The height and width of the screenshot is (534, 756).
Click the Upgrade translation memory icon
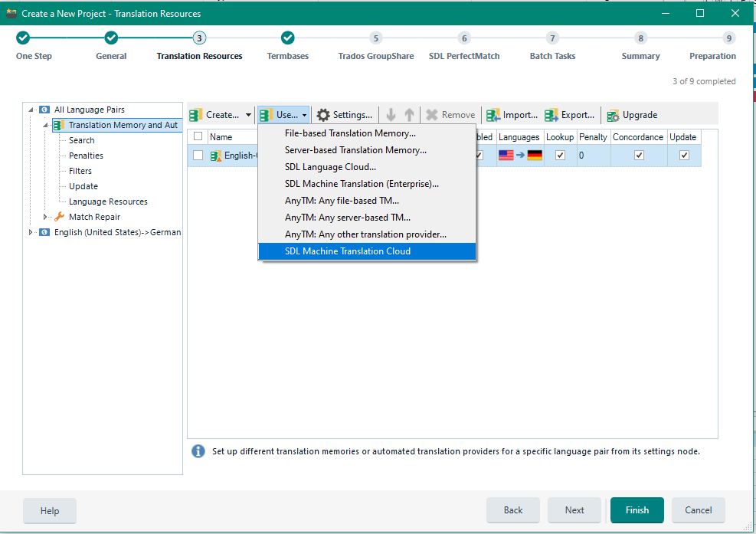[x=613, y=115]
